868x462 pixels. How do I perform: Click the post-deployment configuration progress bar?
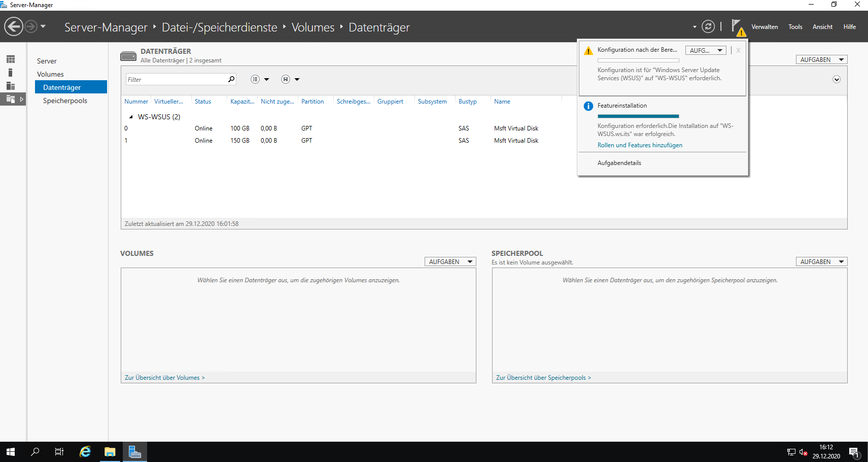[638, 60]
